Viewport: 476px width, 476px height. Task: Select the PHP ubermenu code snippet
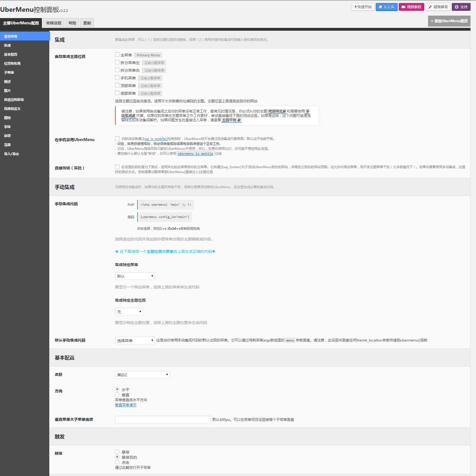click(x=166, y=205)
